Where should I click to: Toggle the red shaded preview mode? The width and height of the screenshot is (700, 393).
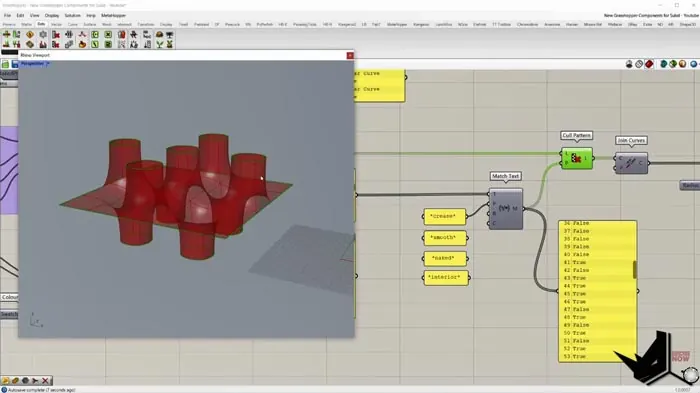tap(649, 64)
